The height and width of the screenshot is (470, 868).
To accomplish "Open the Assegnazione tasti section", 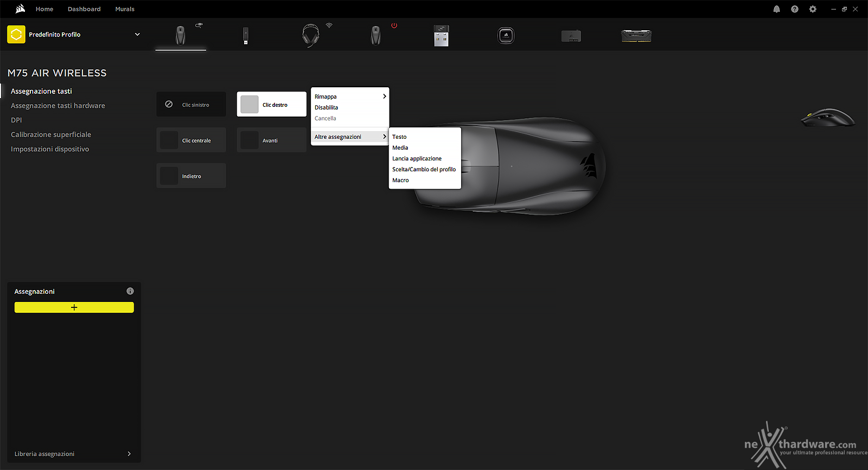I will coord(41,91).
